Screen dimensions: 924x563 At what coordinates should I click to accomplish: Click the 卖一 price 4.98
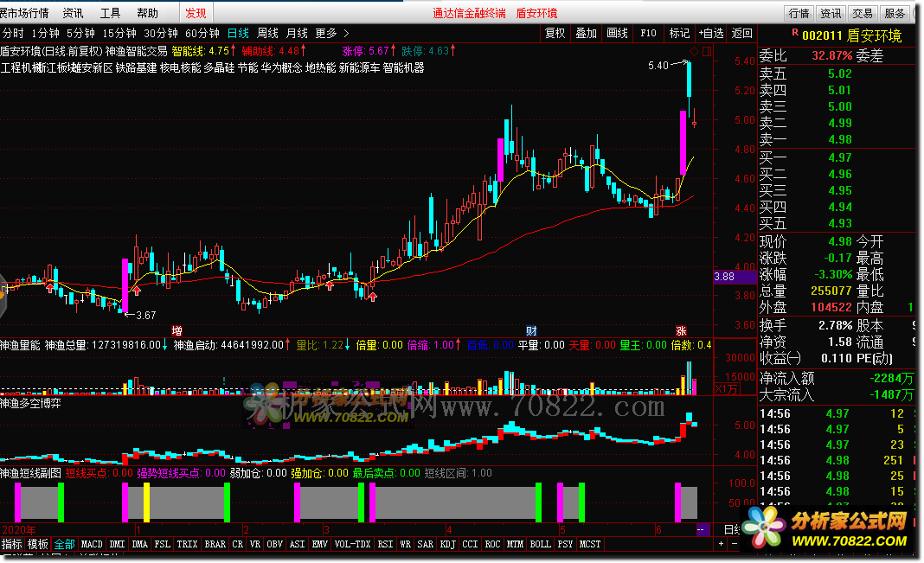[840, 139]
